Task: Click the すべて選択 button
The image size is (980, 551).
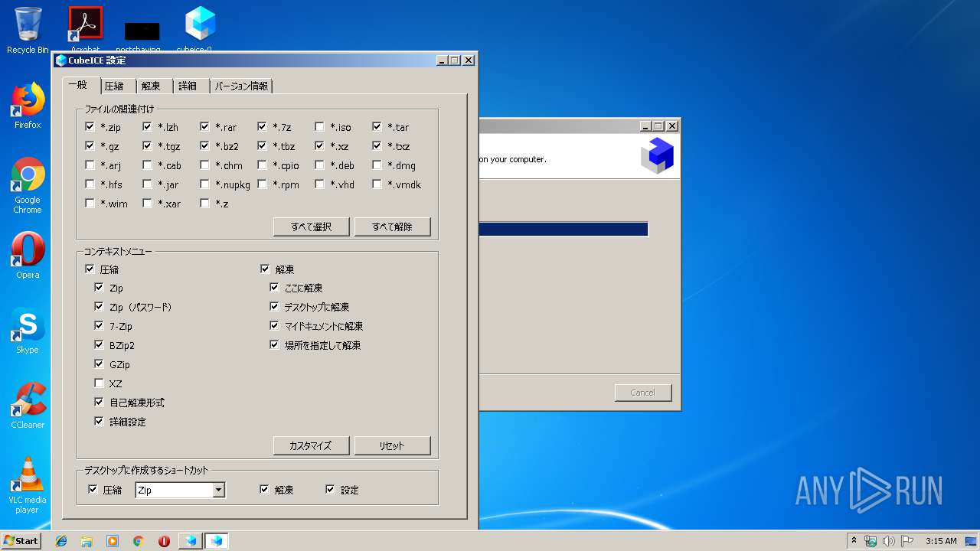Action: coord(312,227)
